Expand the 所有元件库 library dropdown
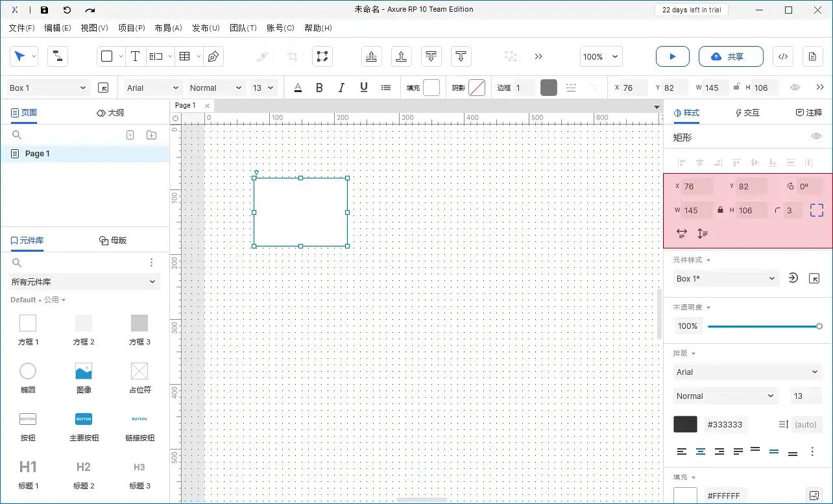This screenshot has width=833, height=504. point(84,282)
